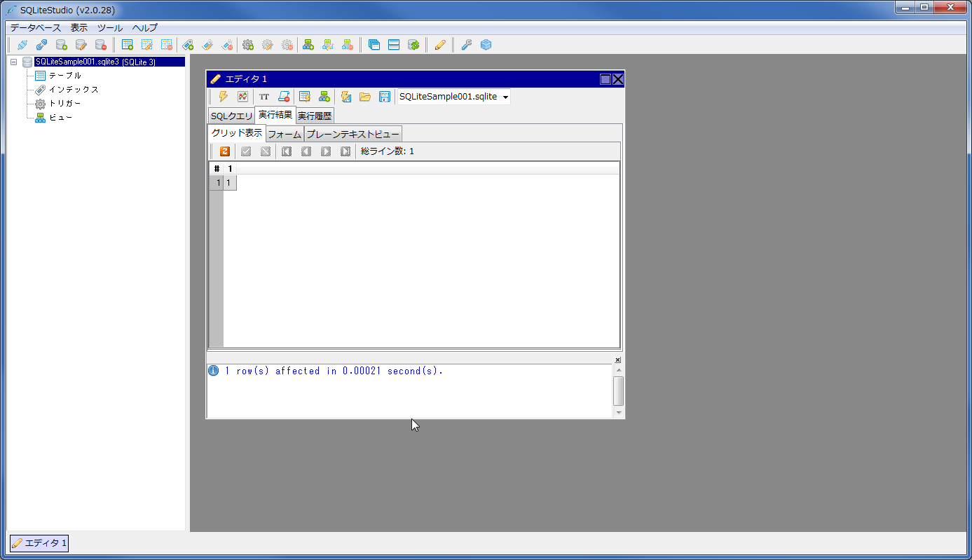Click the open SQL file folder icon
The width and height of the screenshot is (972, 560).
[365, 97]
